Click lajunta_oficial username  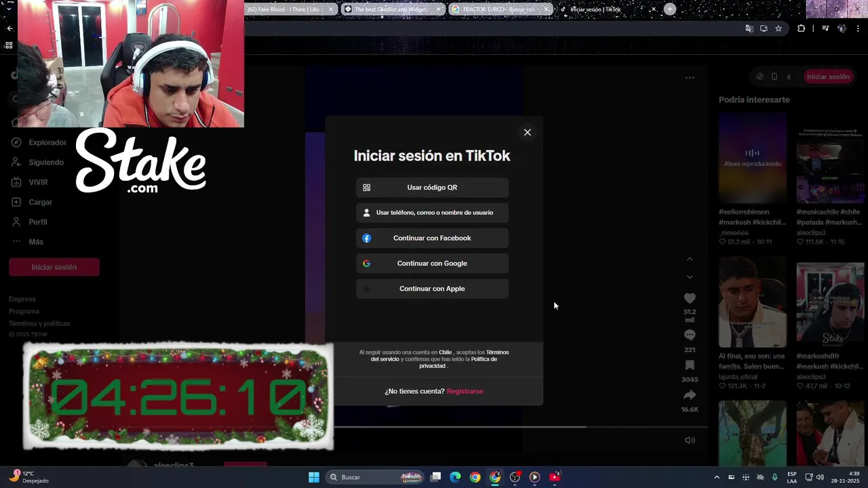(738, 377)
